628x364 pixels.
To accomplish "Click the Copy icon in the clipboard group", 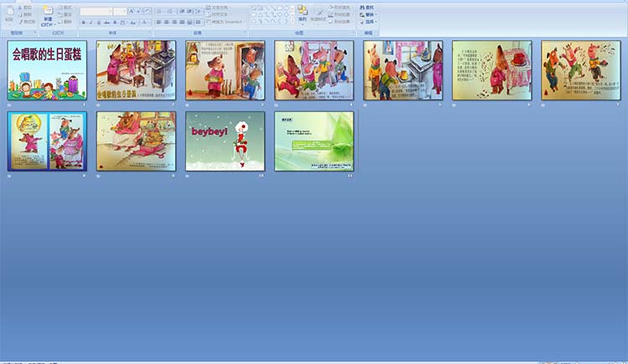I will 19,15.
